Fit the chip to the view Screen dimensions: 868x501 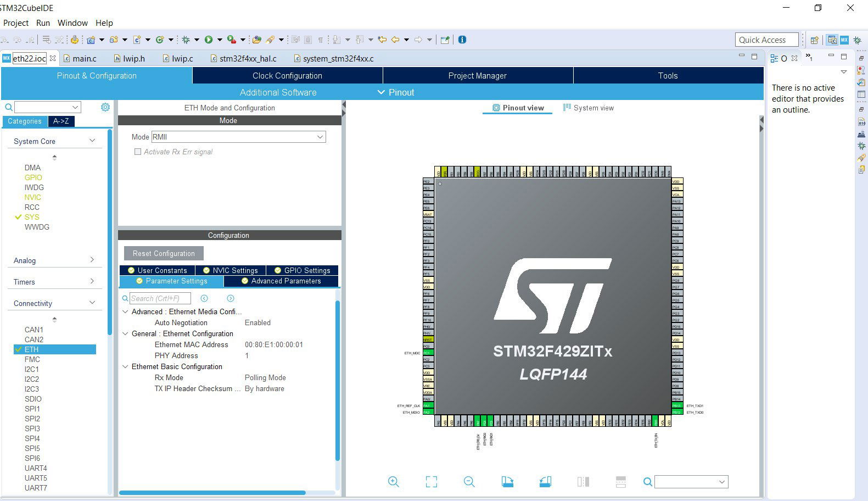pos(432,482)
